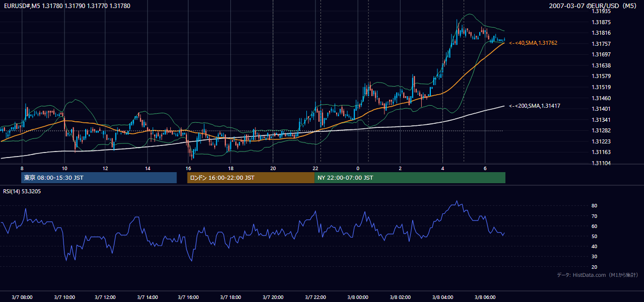The height and width of the screenshot is (302, 644).
Task: Click the 3/7 20:00 date label
Action: [273, 297]
